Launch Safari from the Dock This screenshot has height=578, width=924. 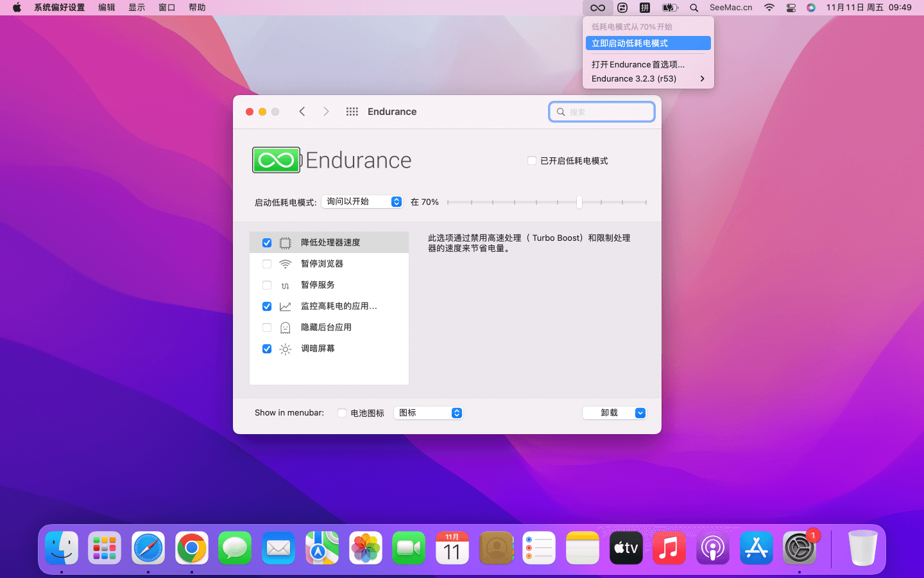tap(148, 548)
